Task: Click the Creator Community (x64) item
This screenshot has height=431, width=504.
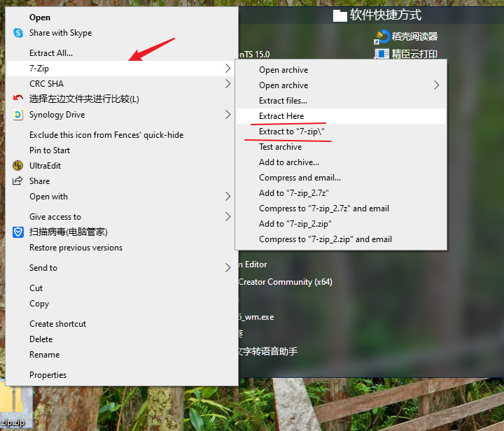Action: click(x=286, y=282)
